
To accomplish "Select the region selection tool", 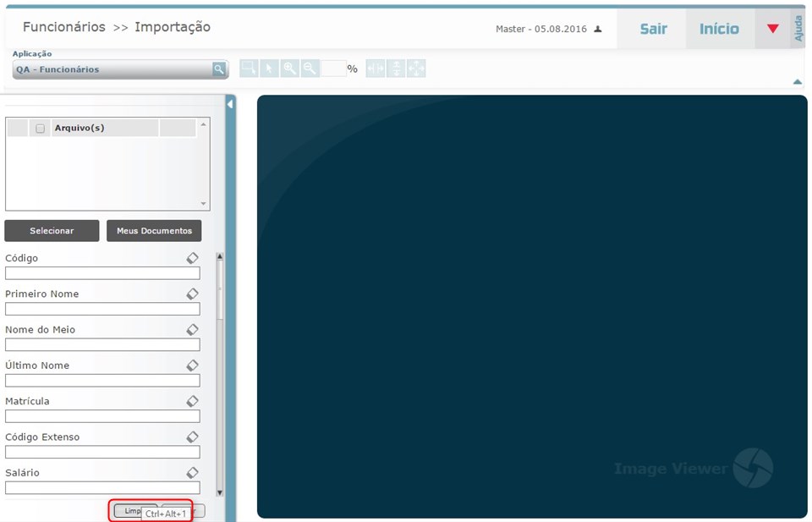I will click(249, 68).
